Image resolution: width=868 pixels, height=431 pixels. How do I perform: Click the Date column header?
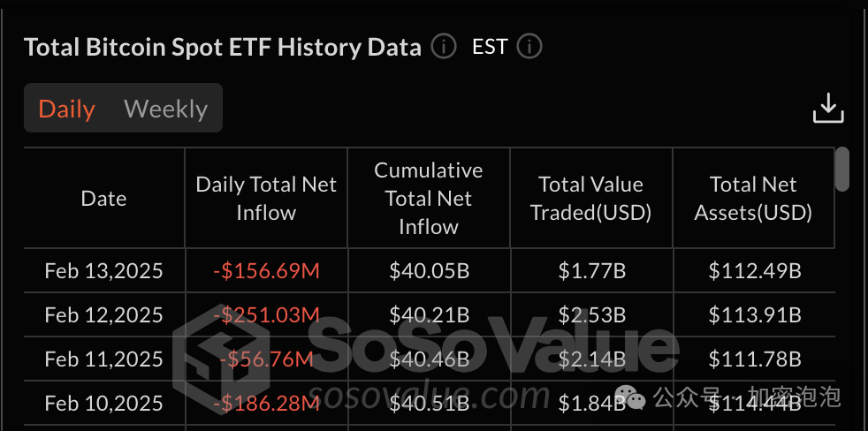(x=104, y=198)
